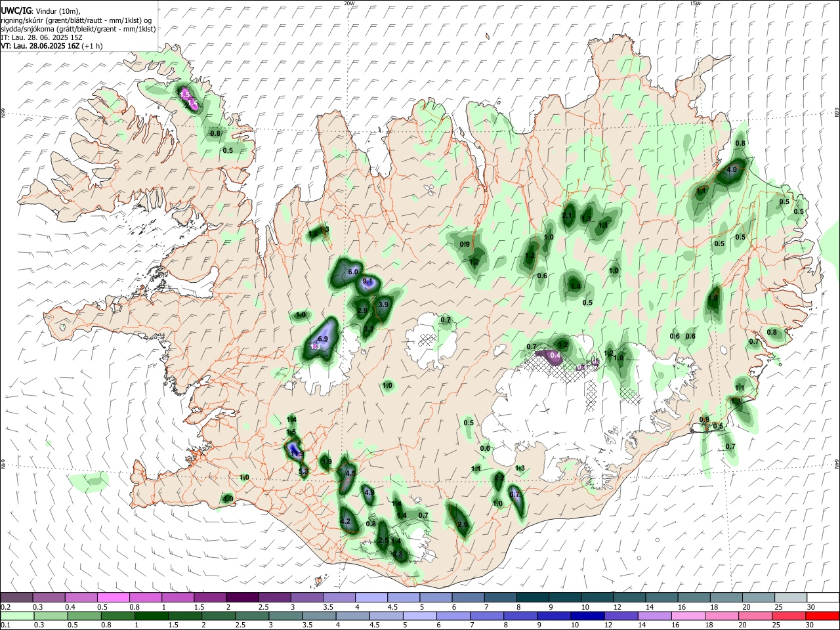Click the dark teal swatch between 8 and 9, upper legend

coord(533,597)
